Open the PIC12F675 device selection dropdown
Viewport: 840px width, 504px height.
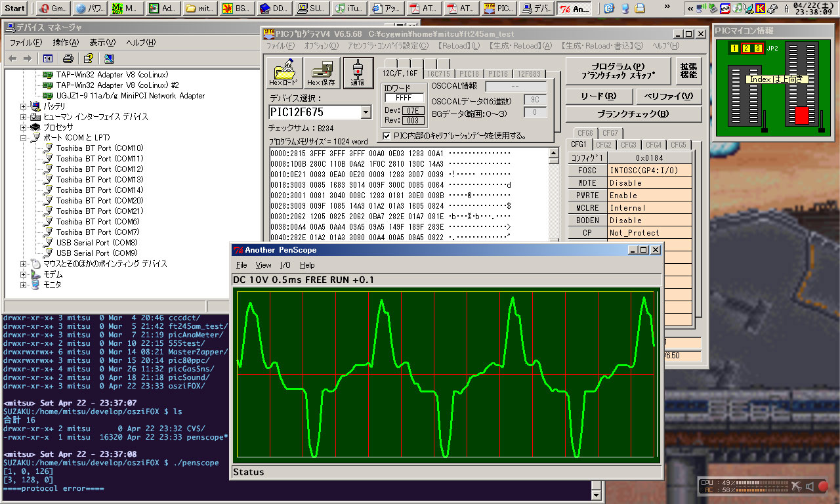366,112
